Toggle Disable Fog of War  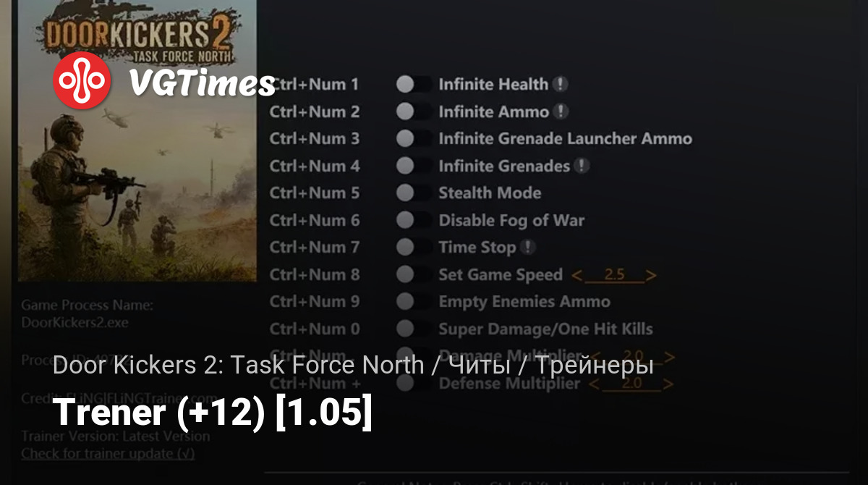(x=413, y=220)
